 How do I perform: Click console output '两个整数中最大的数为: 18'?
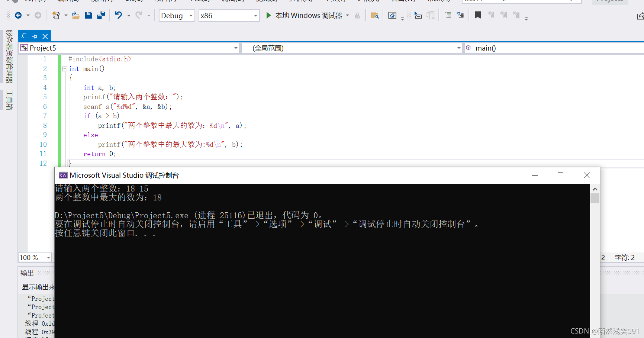[x=108, y=197]
